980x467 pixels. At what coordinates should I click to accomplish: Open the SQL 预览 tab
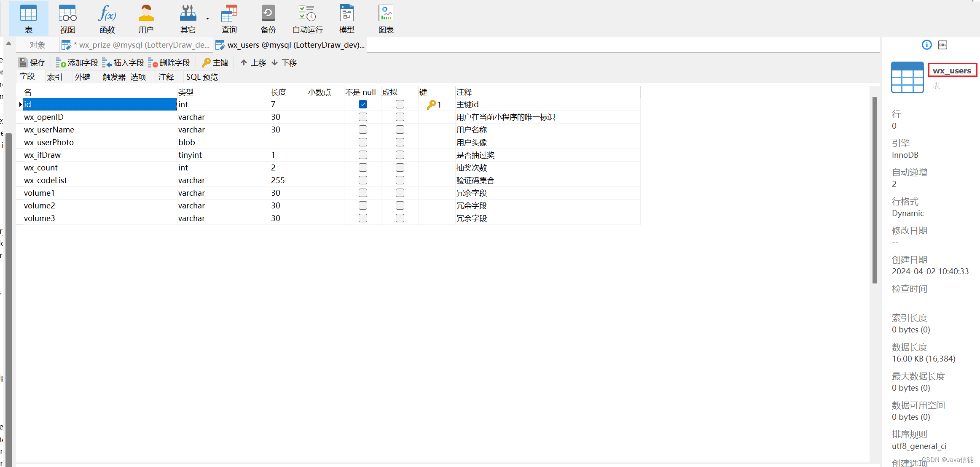click(202, 77)
